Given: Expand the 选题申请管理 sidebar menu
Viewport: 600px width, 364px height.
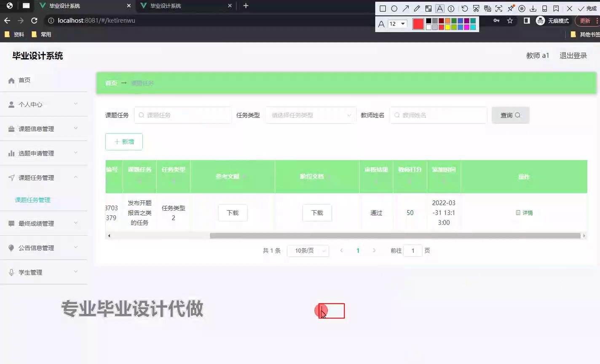Looking at the screenshot, I should tap(43, 153).
